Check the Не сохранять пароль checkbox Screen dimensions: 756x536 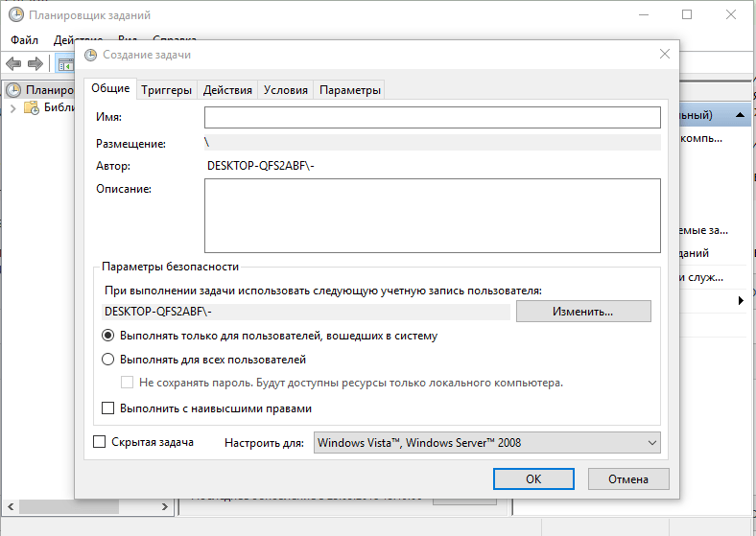(127, 383)
